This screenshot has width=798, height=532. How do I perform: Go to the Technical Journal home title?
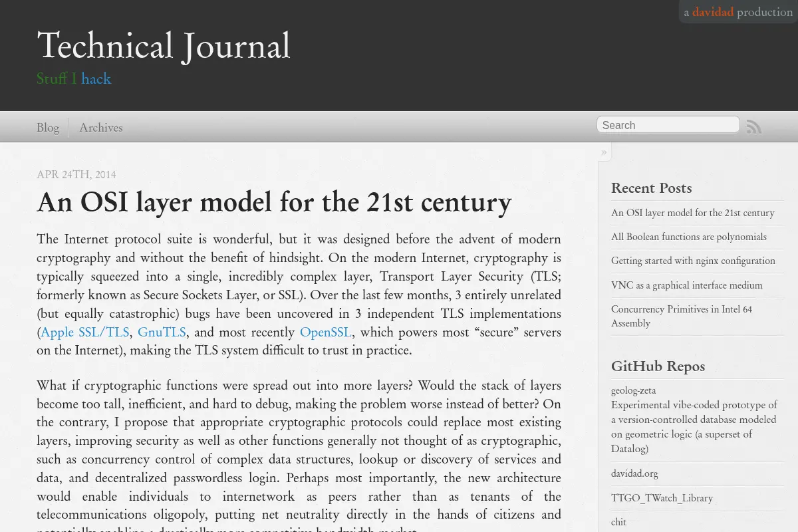(164, 46)
